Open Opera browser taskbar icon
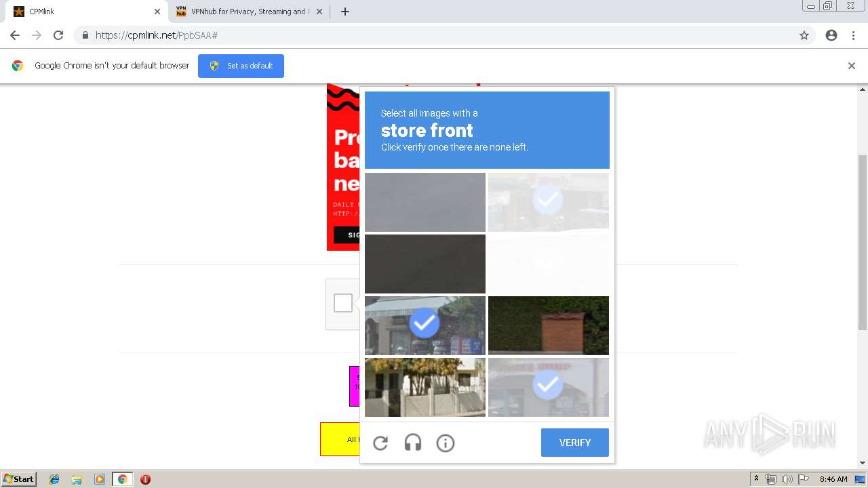This screenshot has height=488, width=868. (x=145, y=479)
